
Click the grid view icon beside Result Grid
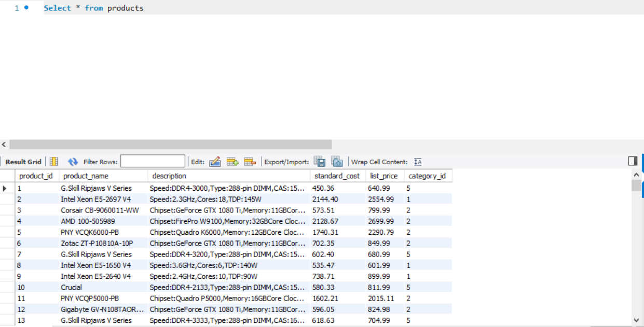coord(54,162)
